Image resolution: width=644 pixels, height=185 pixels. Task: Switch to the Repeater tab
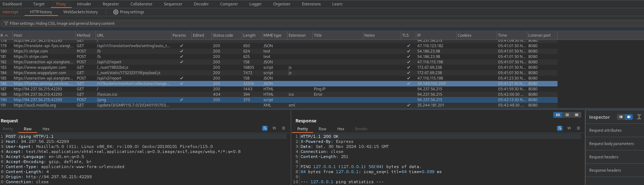[x=111, y=4]
